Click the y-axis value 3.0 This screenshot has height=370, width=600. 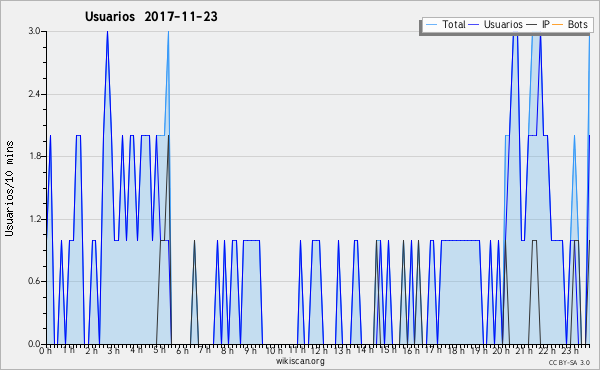pos(34,31)
